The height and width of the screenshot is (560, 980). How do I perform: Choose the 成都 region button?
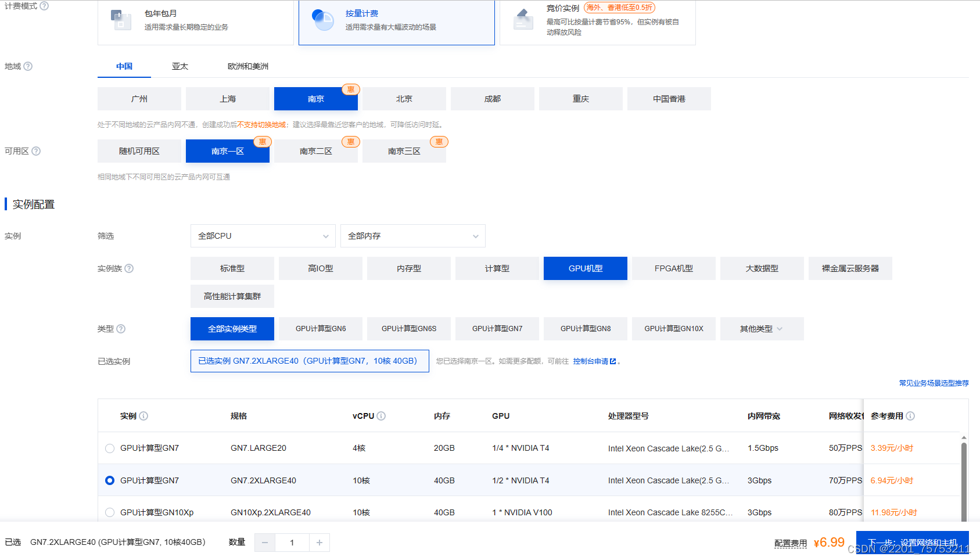493,99
